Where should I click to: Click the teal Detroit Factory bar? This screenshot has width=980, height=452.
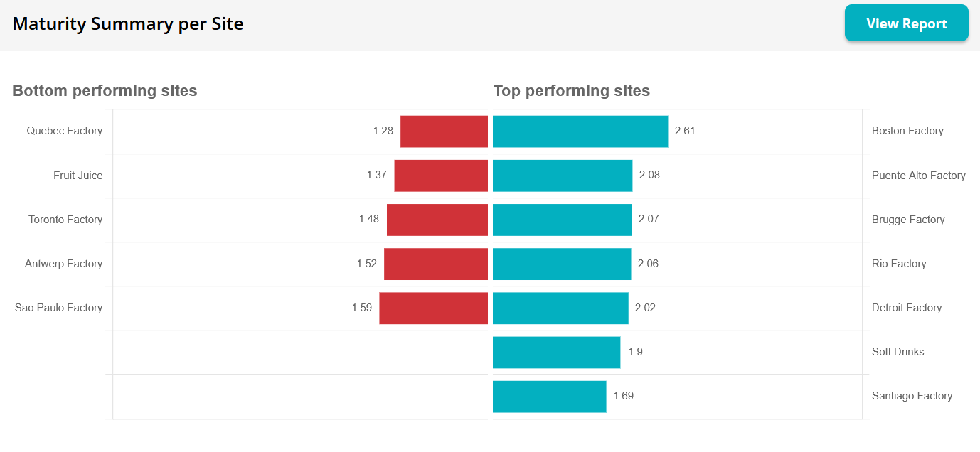tap(560, 308)
